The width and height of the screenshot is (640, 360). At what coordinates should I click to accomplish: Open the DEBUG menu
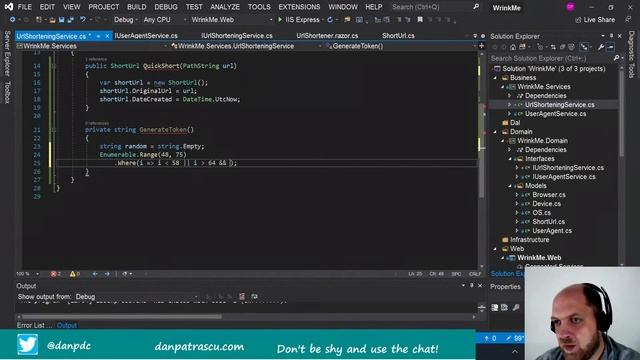pos(166,7)
